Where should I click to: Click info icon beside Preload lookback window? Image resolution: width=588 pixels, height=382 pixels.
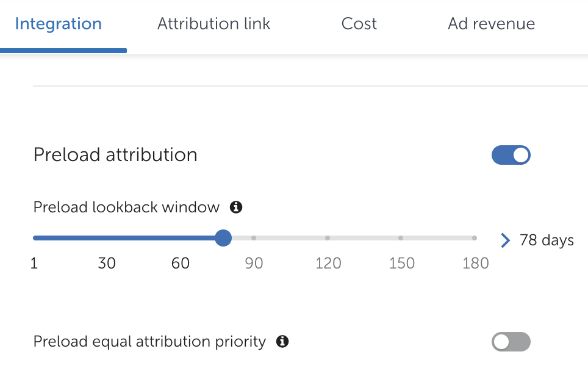pyautogui.click(x=236, y=207)
